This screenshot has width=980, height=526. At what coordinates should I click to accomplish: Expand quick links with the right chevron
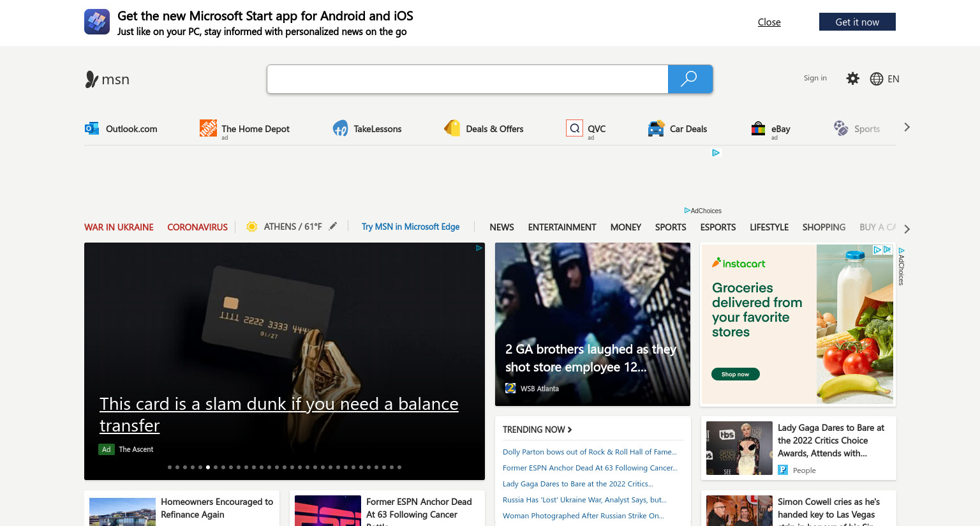(907, 127)
